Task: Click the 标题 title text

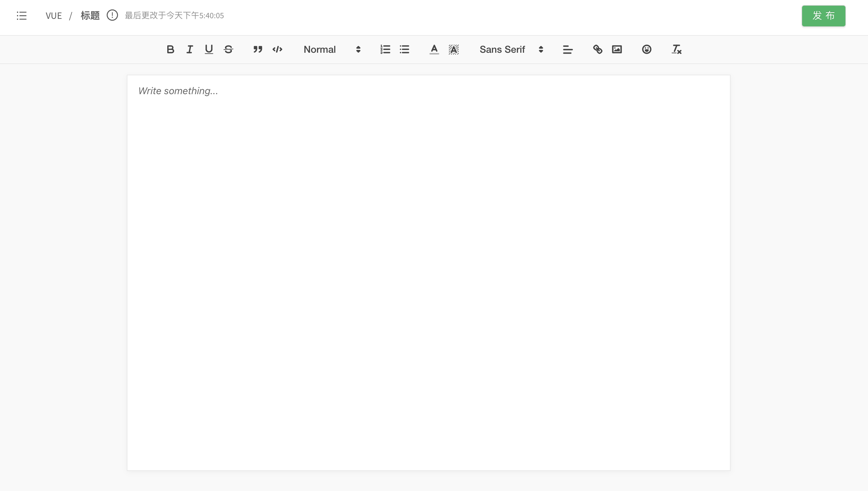Action: click(90, 15)
